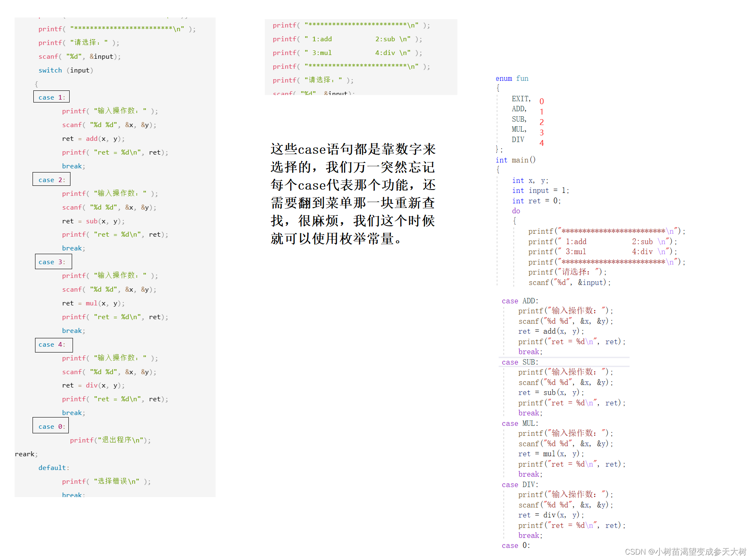Click the line "就可以使用枚举常量。"

click(x=336, y=239)
